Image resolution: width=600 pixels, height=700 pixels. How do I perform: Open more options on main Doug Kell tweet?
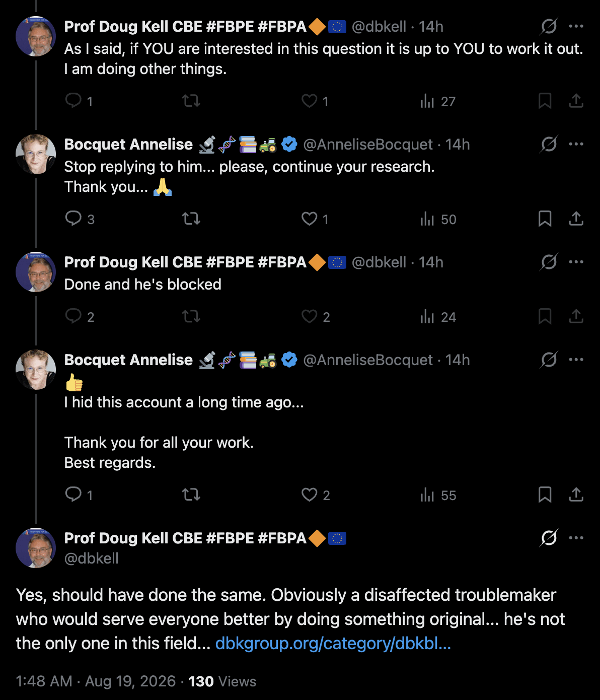pos(576,538)
